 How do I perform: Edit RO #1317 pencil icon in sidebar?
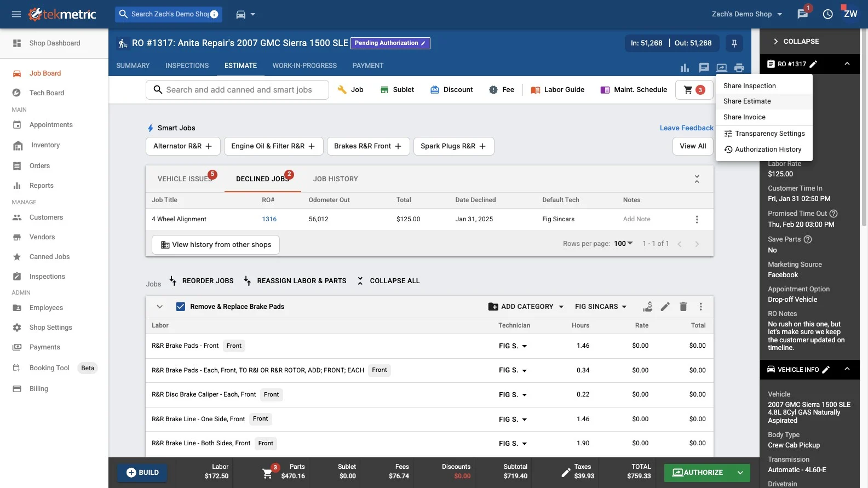(813, 64)
